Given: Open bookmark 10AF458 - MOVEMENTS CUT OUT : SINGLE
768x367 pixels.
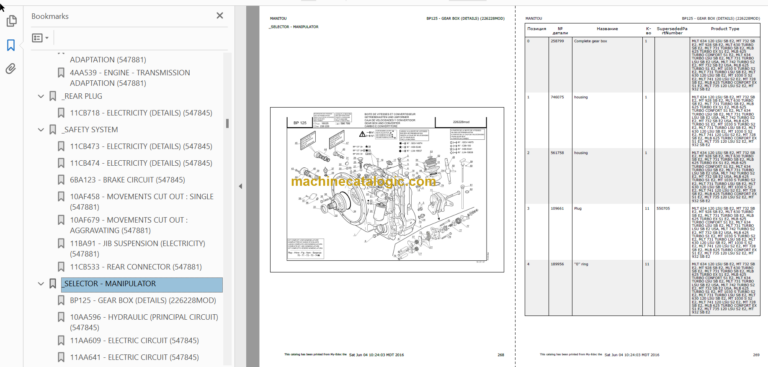Looking at the screenshot, I should pos(142,201).
